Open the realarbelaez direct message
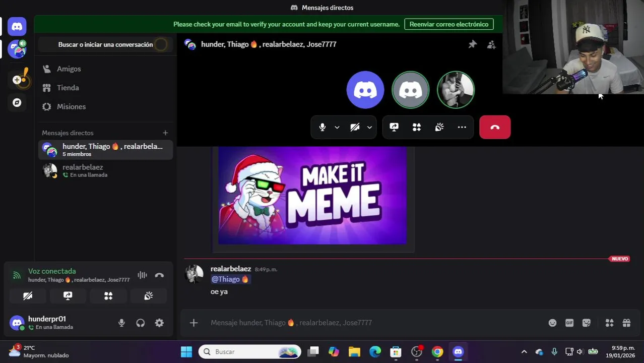Screen dimensions: 644x363 (x=105, y=170)
